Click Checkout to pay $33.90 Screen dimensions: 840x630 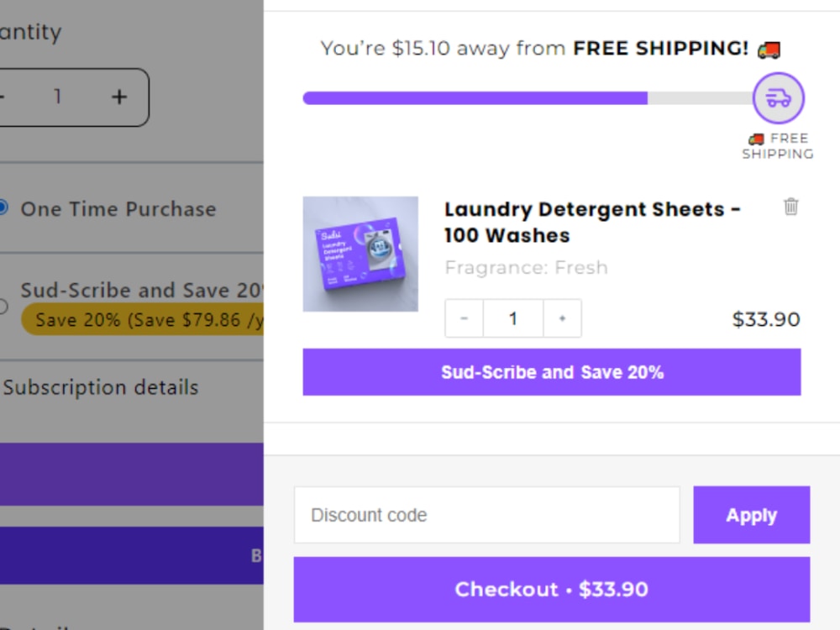tap(551, 590)
